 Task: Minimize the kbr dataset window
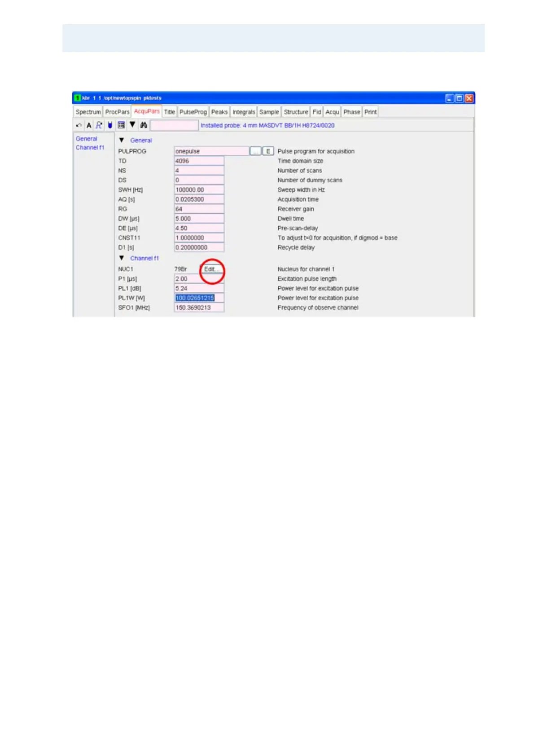(x=450, y=98)
